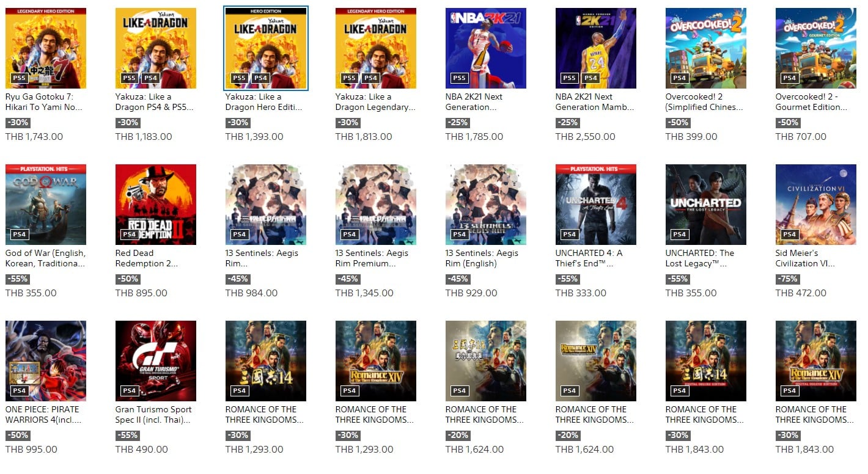Open the -20% Romance of Three Kingdoms Chinese cover

(486, 361)
